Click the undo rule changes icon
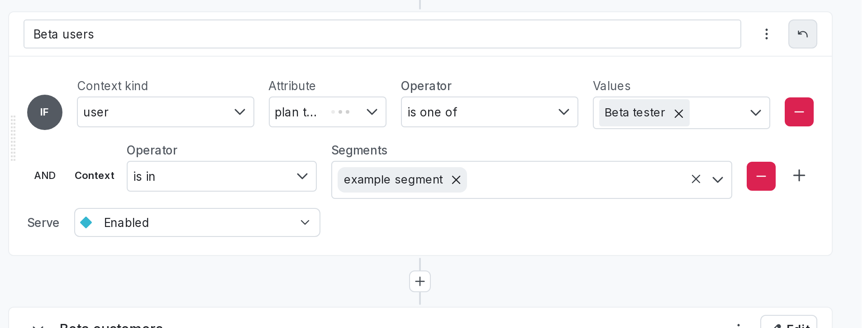 point(802,34)
